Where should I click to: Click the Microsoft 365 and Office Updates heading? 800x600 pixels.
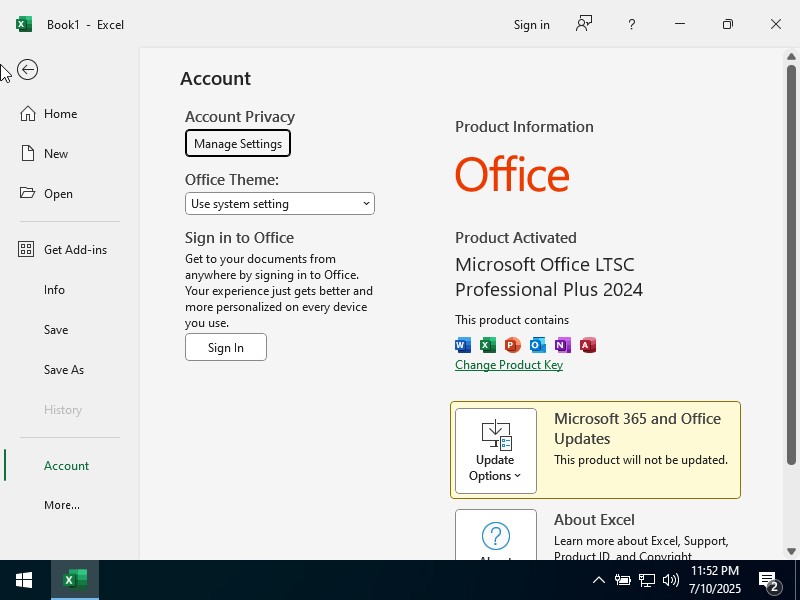[x=638, y=429]
